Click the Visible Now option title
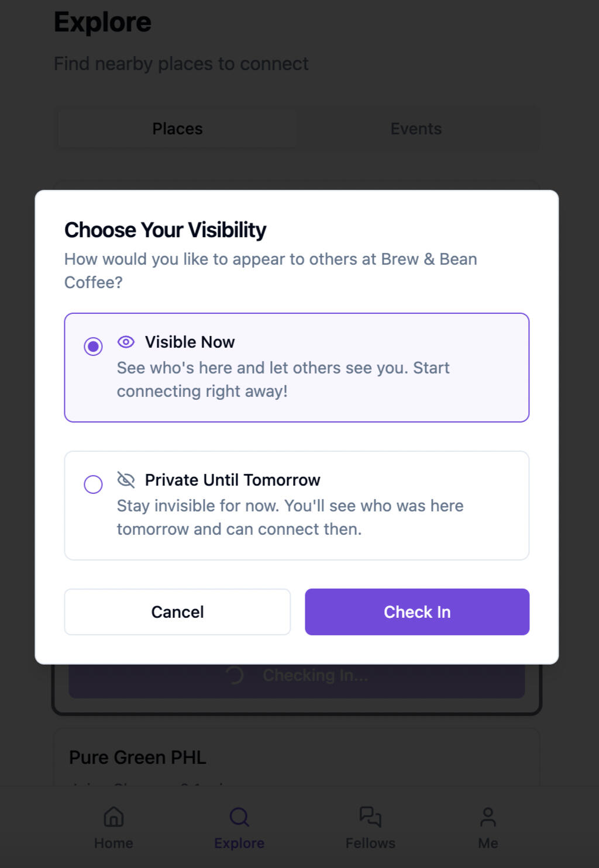Image resolution: width=599 pixels, height=868 pixels. [x=190, y=342]
